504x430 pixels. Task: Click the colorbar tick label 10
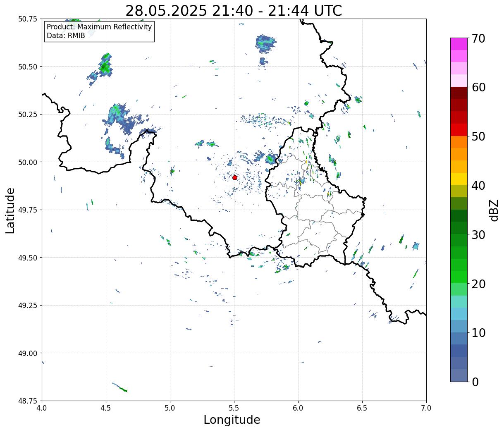[x=478, y=332]
